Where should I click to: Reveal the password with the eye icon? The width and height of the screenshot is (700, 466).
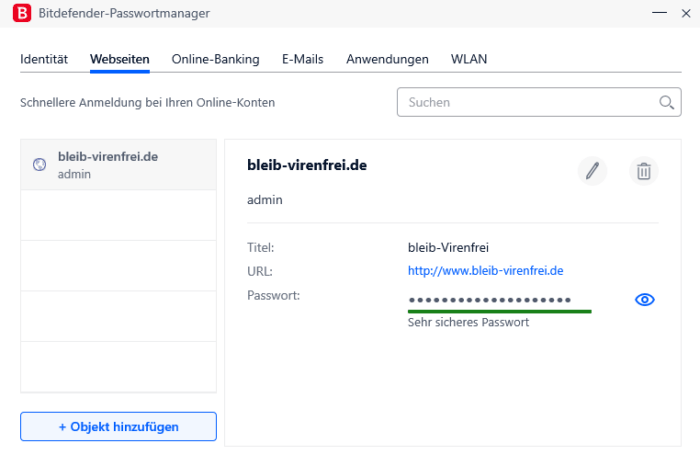pyautogui.click(x=644, y=300)
